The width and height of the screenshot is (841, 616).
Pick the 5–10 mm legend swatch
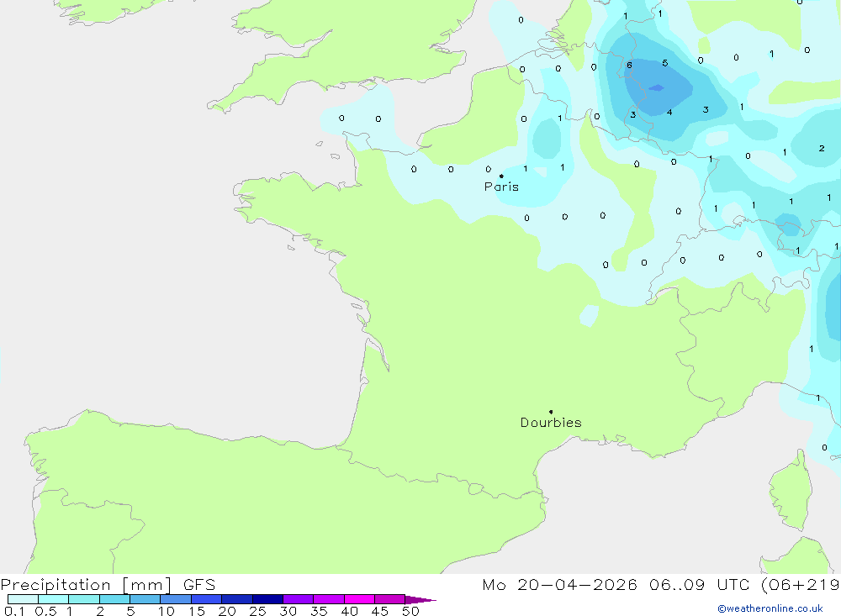pyautogui.click(x=145, y=599)
